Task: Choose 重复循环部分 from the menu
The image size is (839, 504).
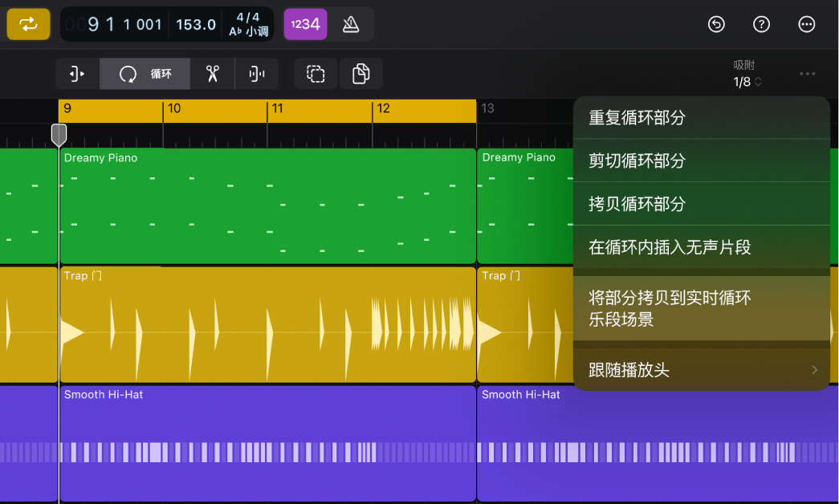Action: pos(701,118)
